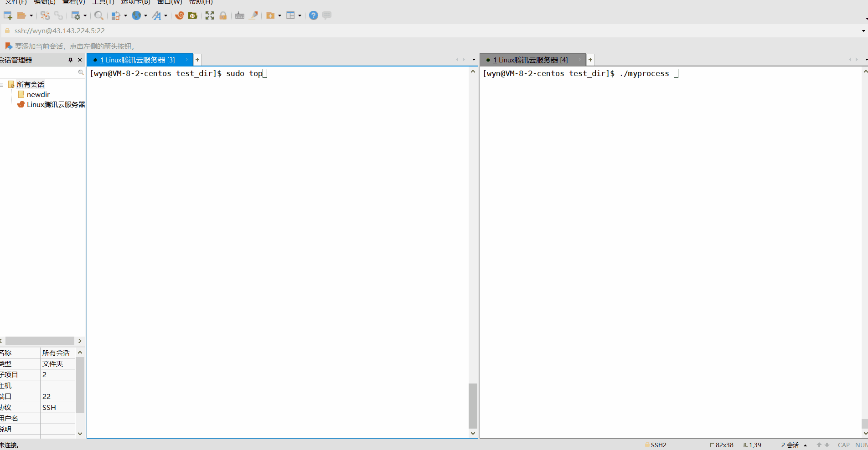Screen dimensions: 868x450
Task: Click the new folder plus icon
Action: pyautogui.click(x=270, y=15)
